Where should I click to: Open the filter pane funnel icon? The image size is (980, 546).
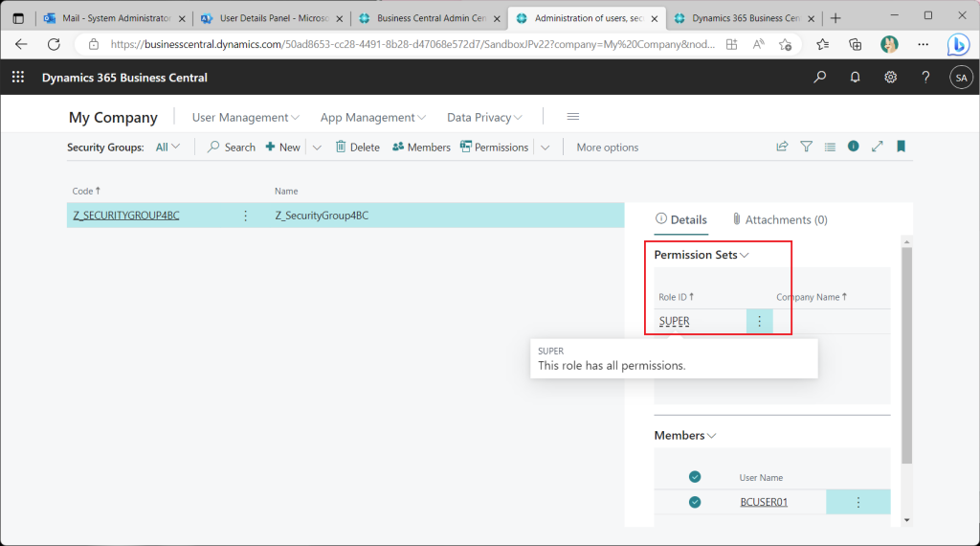806,147
